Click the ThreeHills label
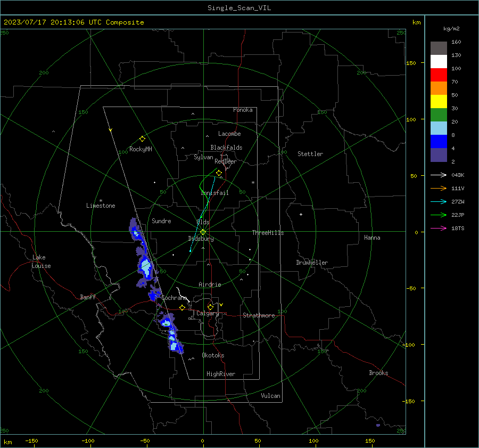 click(x=268, y=233)
